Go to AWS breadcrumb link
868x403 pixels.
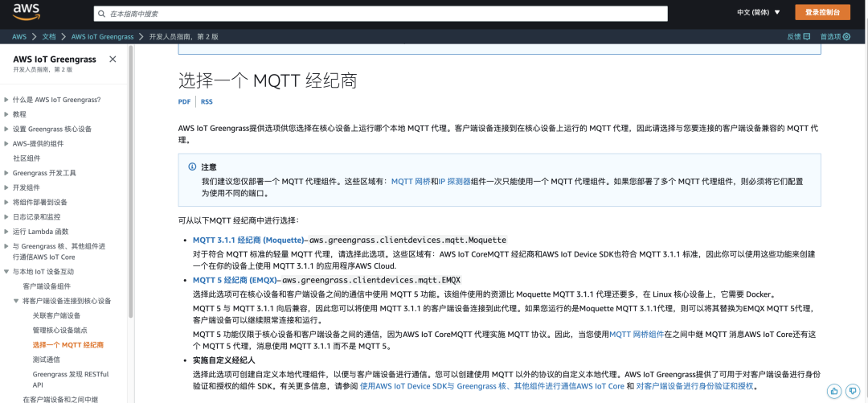coord(19,36)
